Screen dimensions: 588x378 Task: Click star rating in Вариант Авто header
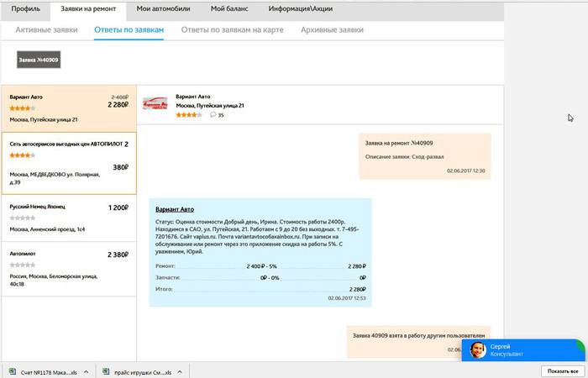tap(188, 114)
